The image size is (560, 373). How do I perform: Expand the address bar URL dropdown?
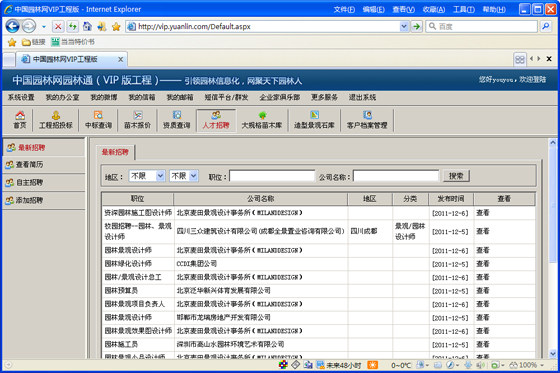tap(404, 26)
